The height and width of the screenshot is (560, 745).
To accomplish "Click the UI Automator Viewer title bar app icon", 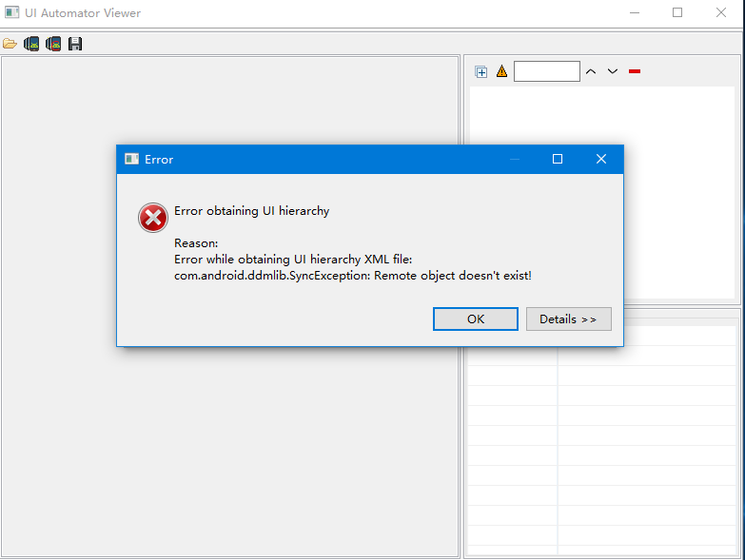I will 11,12.
